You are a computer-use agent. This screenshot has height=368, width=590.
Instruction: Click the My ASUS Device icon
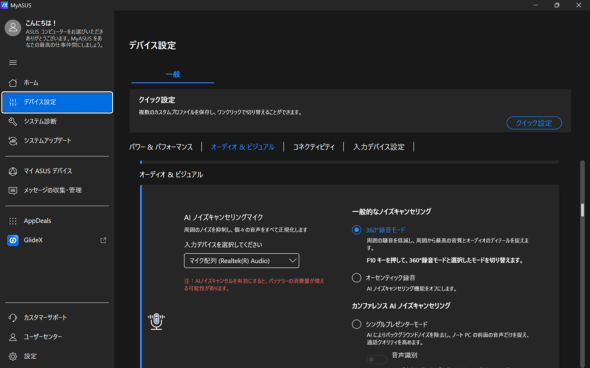click(13, 171)
